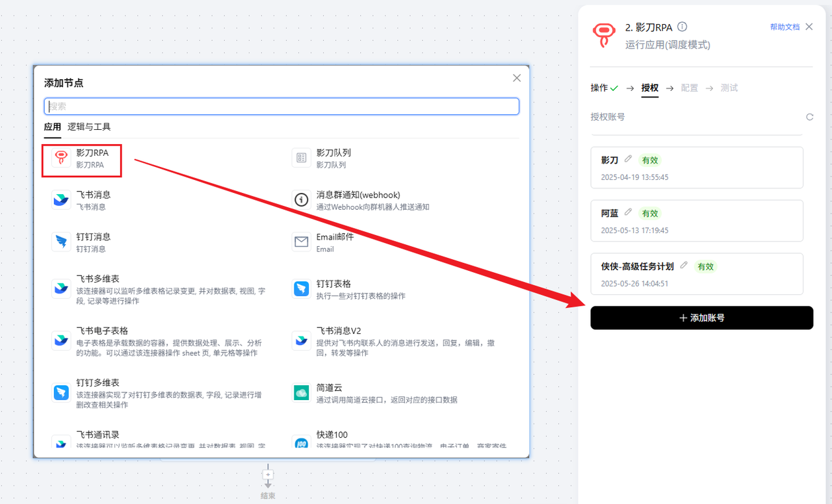Image resolution: width=832 pixels, height=504 pixels.
Task: Click the 影刀RPA logo in panel header
Action: click(x=604, y=35)
